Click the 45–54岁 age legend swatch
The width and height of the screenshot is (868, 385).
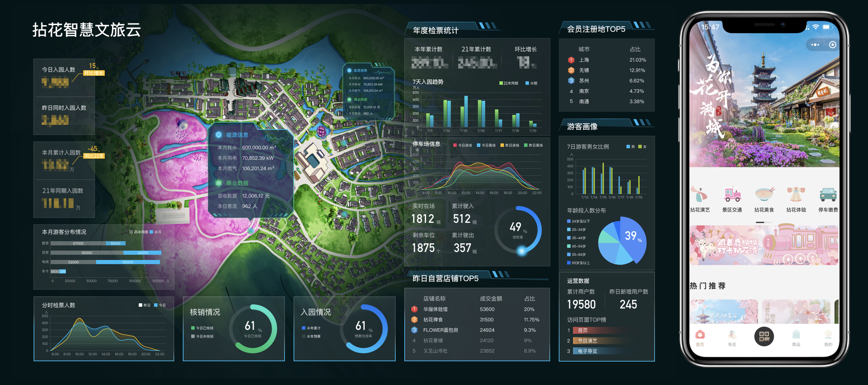(x=569, y=246)
